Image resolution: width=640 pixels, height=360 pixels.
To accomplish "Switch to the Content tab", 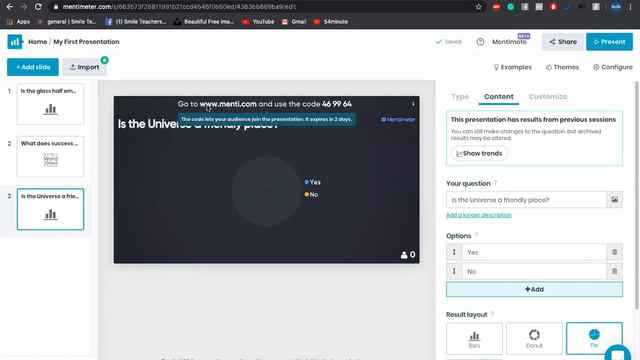I will [499, 97].
